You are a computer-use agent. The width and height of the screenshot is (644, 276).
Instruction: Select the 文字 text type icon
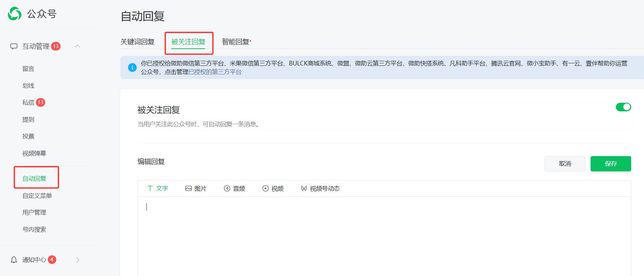pos(150,189)
